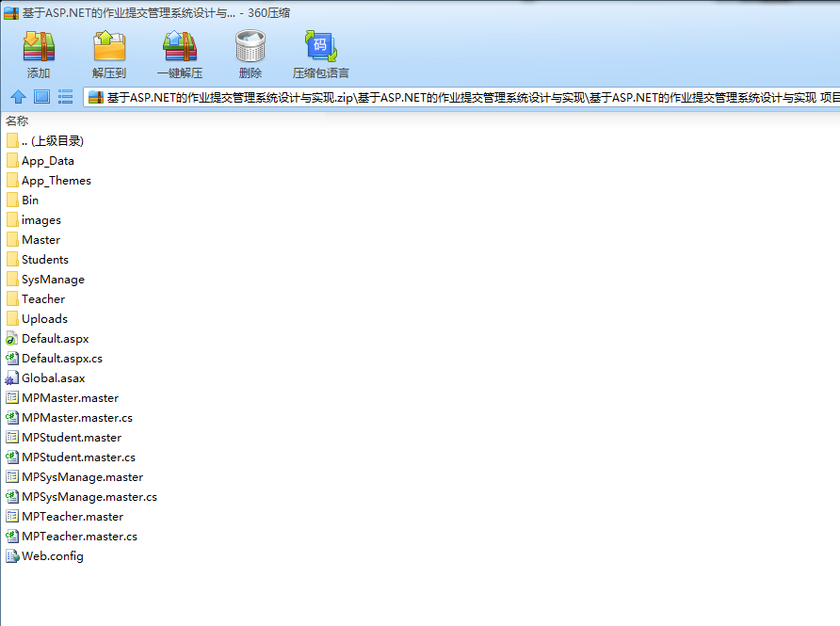The width and height of the screenshot is (840, 626).
Task: Select the MPSysManage.master file icon
Action: coord(12,477)
